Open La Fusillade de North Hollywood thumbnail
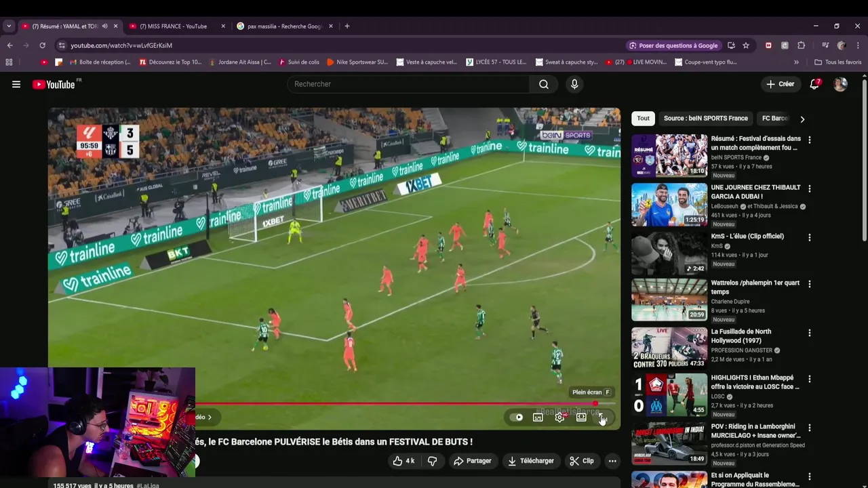The image size is (868, 488). [x=669, y=348]
